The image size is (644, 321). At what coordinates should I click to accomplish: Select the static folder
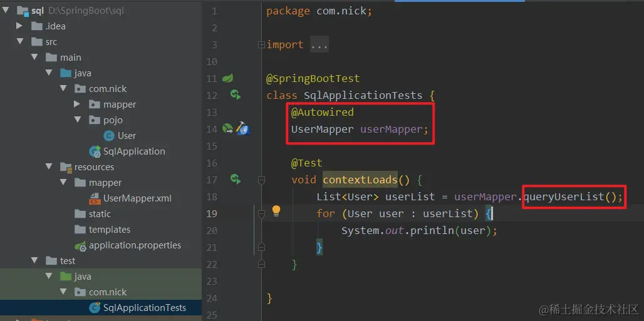click(x=100, y=214)
